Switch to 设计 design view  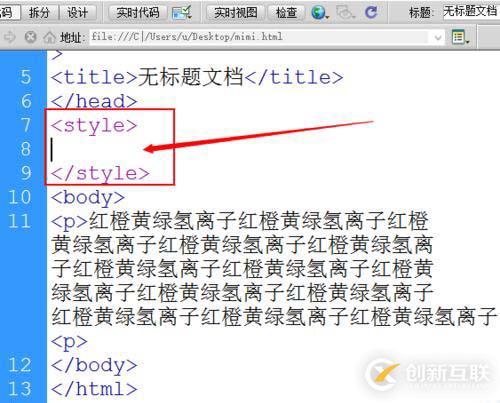point(77,13)
